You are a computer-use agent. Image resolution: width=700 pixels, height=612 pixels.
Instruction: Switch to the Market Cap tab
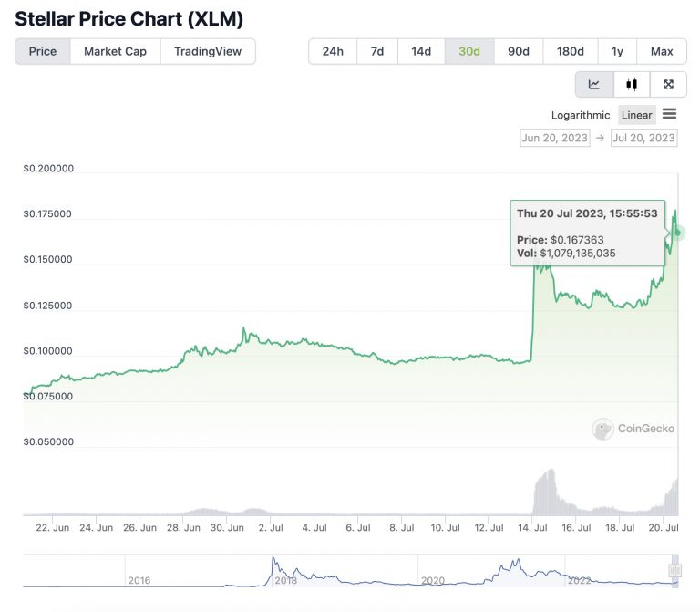coord(115,51)
